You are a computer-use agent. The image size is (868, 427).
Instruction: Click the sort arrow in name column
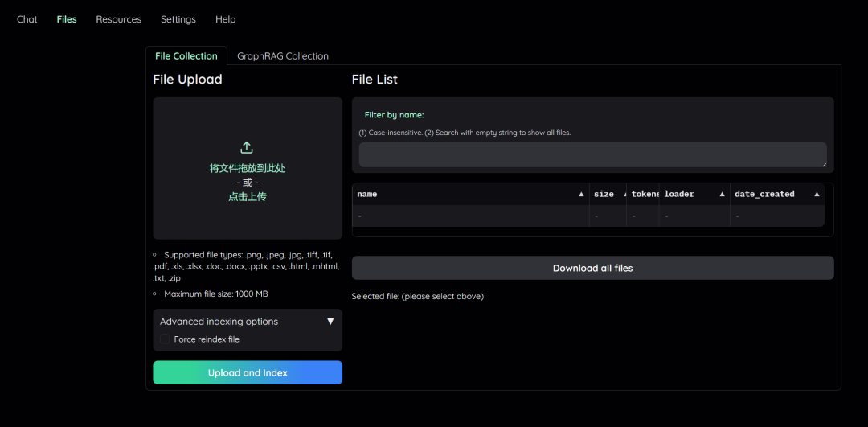tap(581, 195)
